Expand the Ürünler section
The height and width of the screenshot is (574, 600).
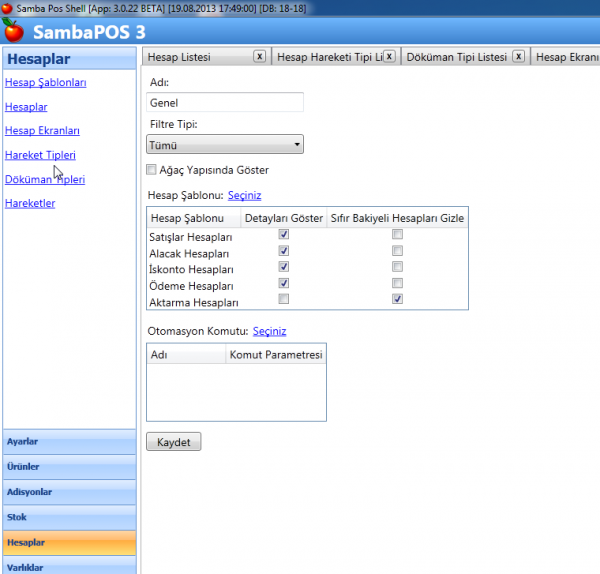click(x=69, y=466)
